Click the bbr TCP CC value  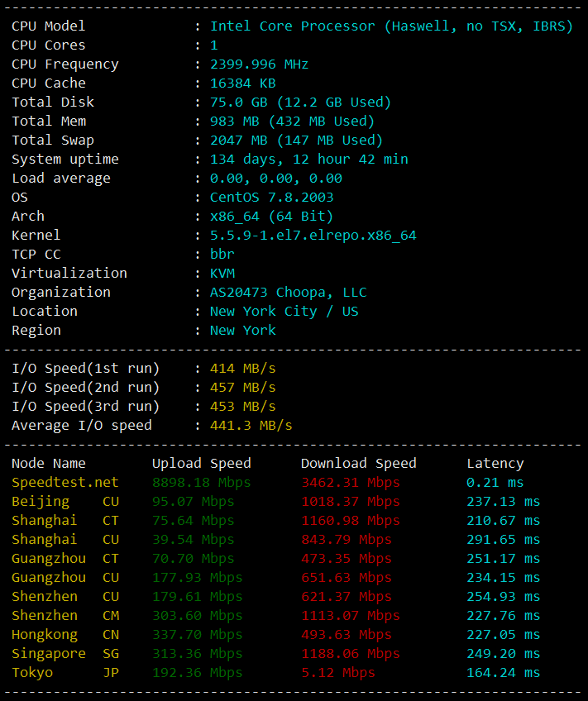click(x=222, y=255)
